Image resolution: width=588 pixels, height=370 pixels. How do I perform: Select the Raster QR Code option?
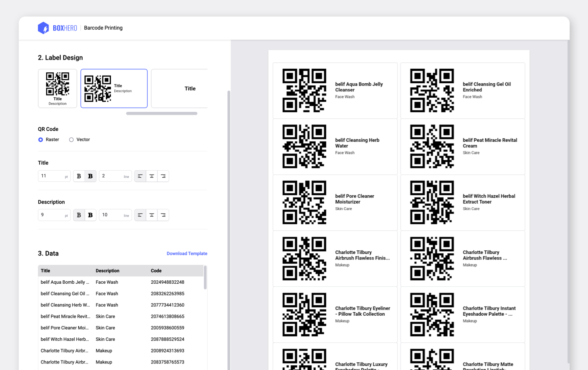(x=40, y=139)
